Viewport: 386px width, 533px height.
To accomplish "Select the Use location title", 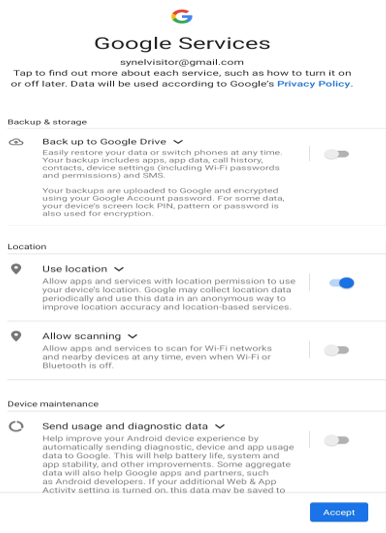I will click(x=75, y=269).
